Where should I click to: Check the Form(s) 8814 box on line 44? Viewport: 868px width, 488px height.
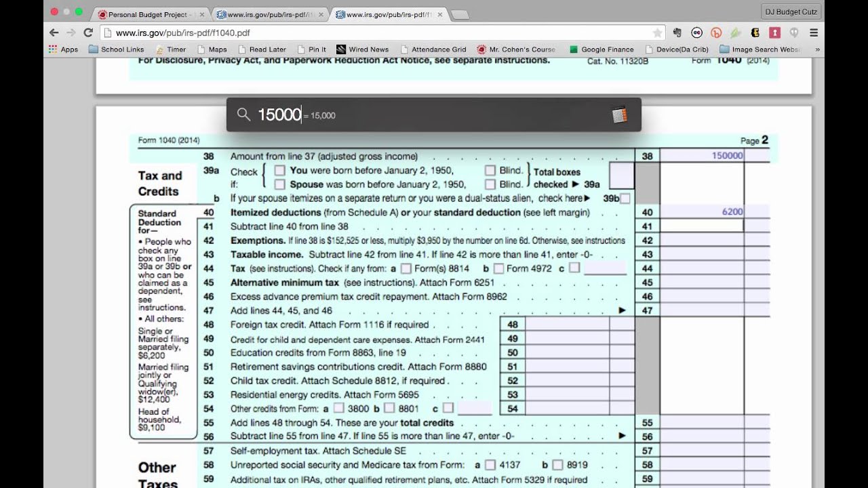406,268
